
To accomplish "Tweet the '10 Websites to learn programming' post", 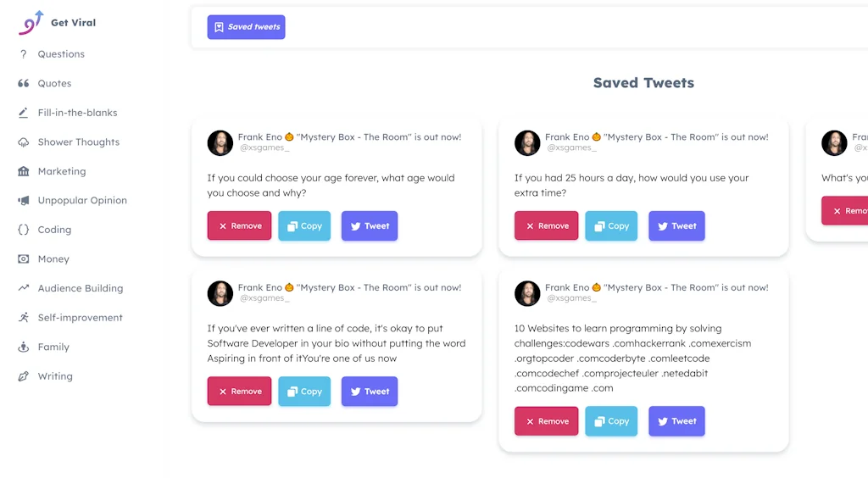I will 676,421.
